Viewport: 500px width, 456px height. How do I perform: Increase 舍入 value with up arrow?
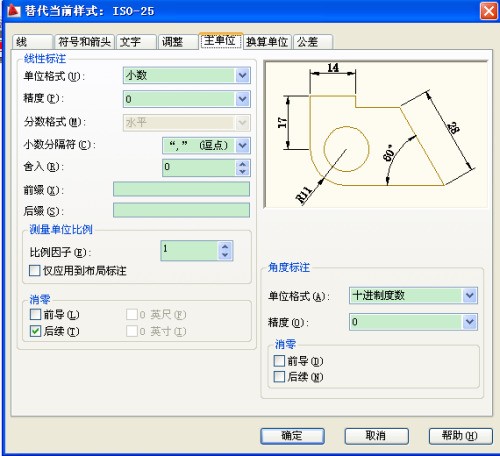pyautogui.click(x=243, y=164)
